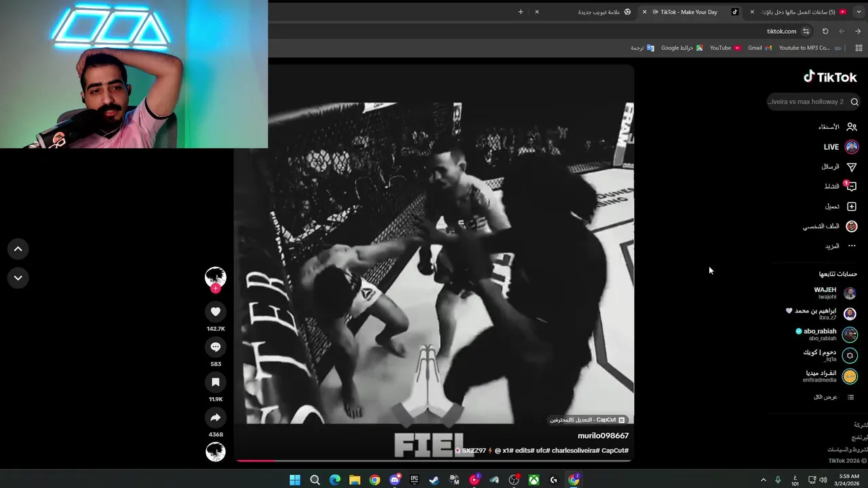This screenshot has width=868, height=488.
Task: Open taskbar Search
Action: point(315,480)
